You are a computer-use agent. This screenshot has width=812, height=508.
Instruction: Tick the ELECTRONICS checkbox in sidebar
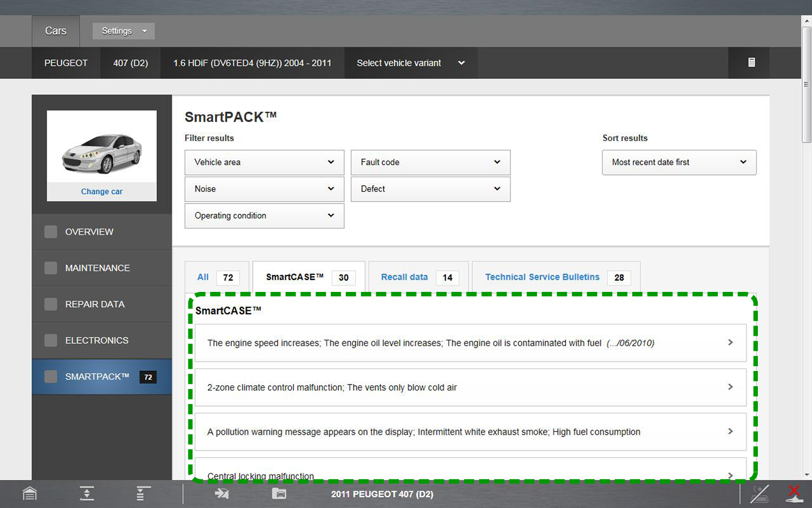click(x=51, y=340)
